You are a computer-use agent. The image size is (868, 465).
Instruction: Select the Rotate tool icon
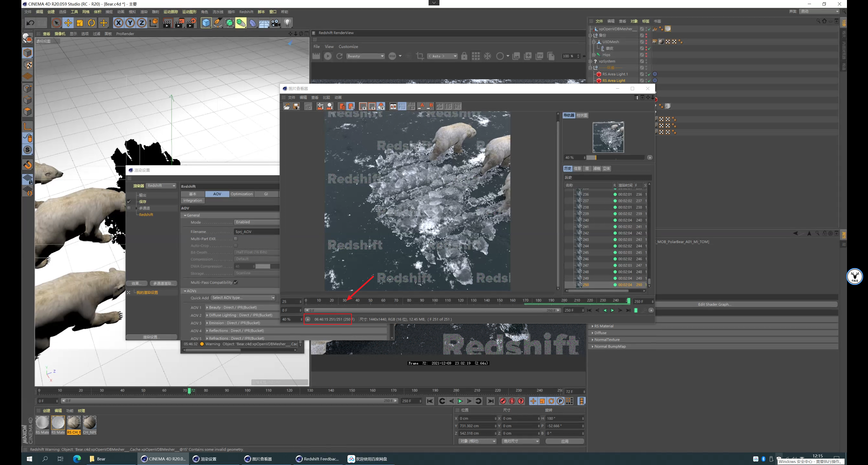[x=92, y=23]
